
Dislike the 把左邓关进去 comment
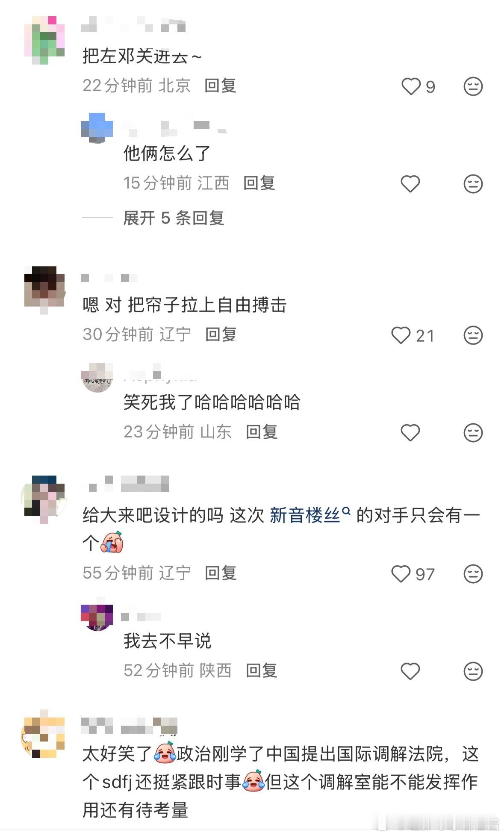[473, 86]
